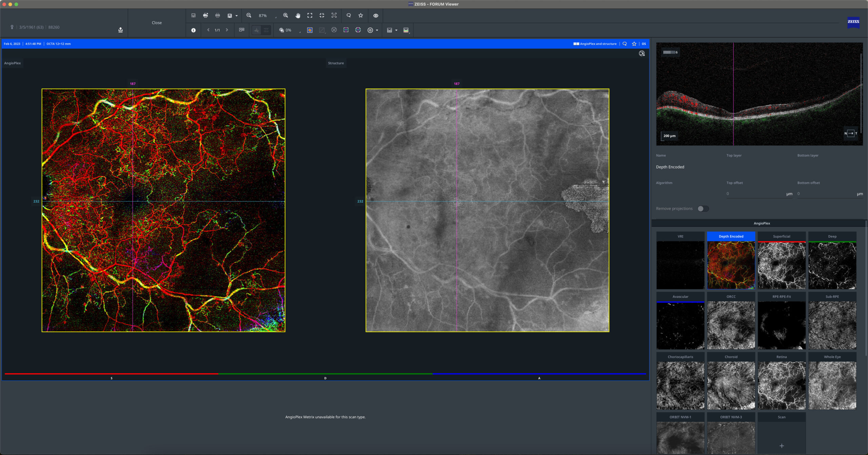868x455 pixels.
Task: Go to next page with right chevron
Action: tap(227, 30)
